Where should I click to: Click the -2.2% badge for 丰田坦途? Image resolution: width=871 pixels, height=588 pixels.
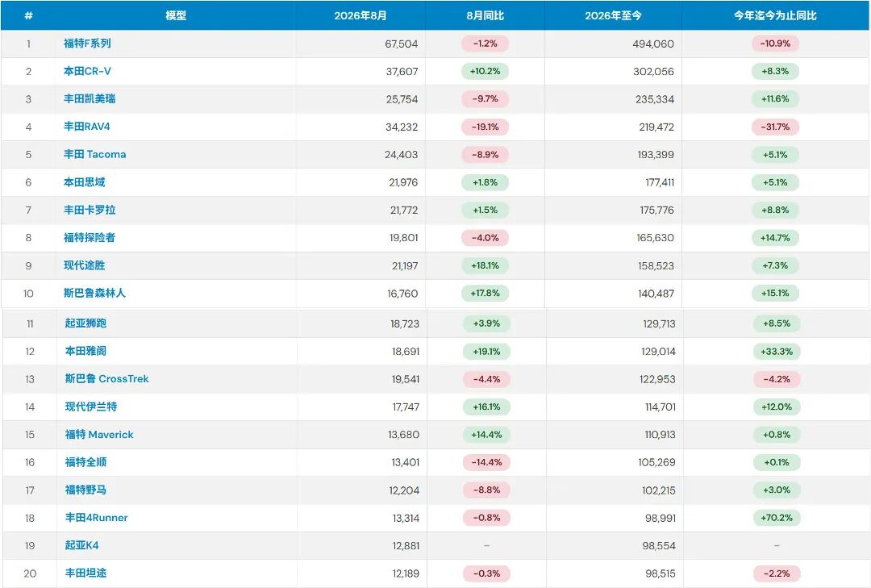click(777, 573)
